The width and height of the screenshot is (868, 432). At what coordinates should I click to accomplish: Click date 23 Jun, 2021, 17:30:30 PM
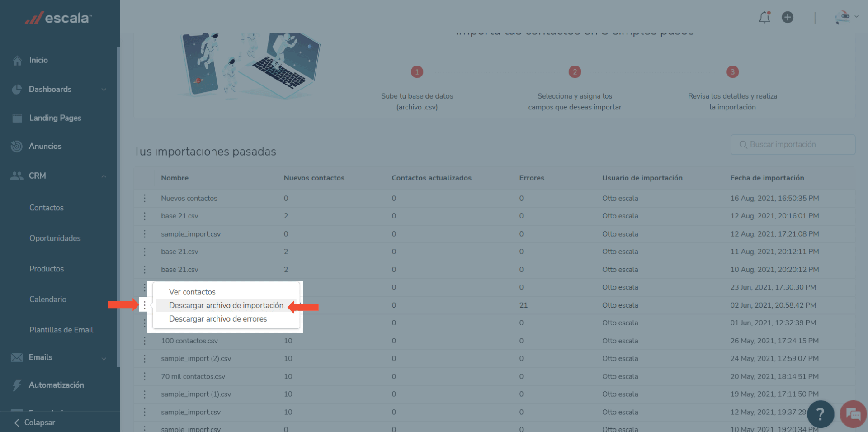[773, 287]
